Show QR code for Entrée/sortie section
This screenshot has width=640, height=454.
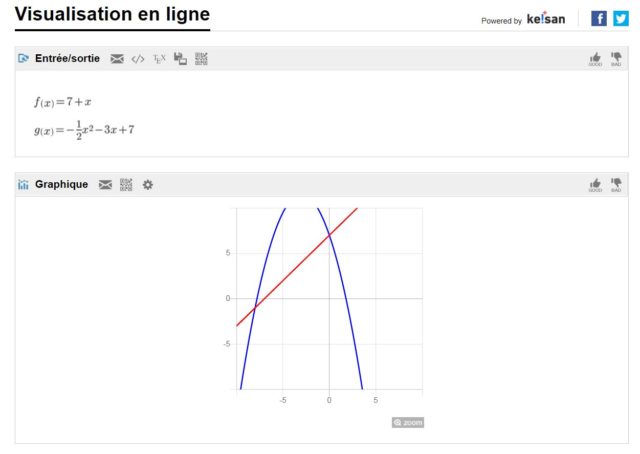201,59
